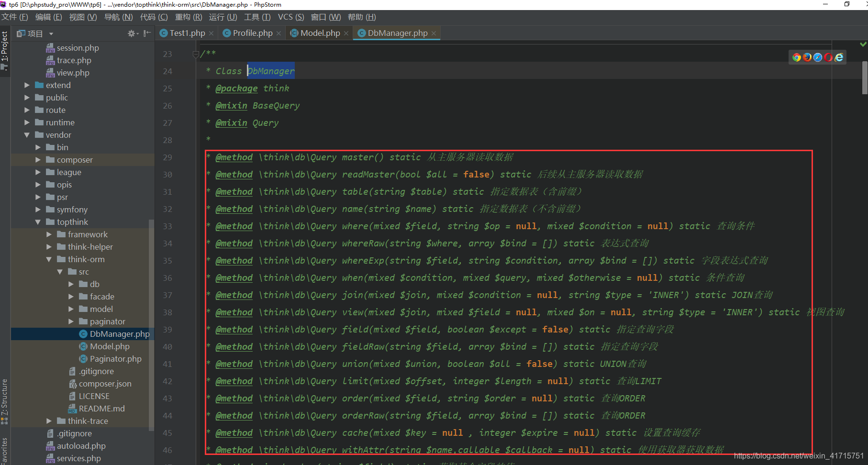Preview file in Internet Explorer
868x465 pixels.
point(839,57)
